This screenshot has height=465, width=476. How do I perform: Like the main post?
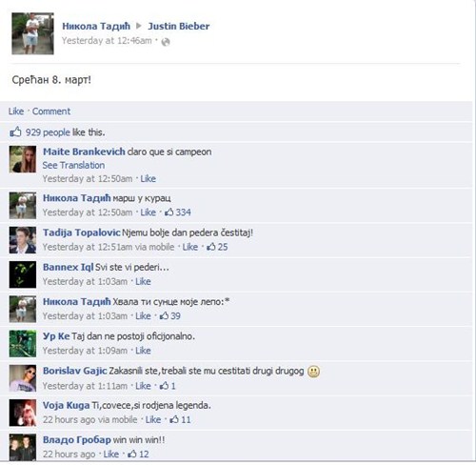[16, 111]
